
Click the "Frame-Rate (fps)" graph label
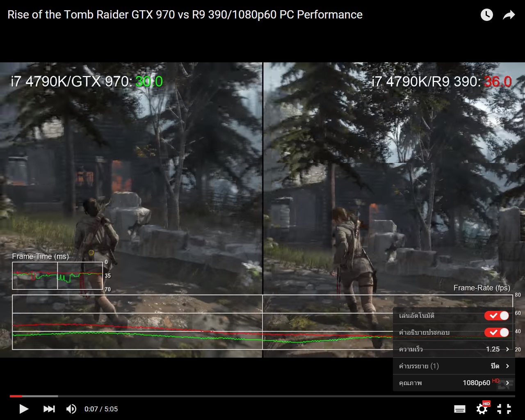point(482,288)
